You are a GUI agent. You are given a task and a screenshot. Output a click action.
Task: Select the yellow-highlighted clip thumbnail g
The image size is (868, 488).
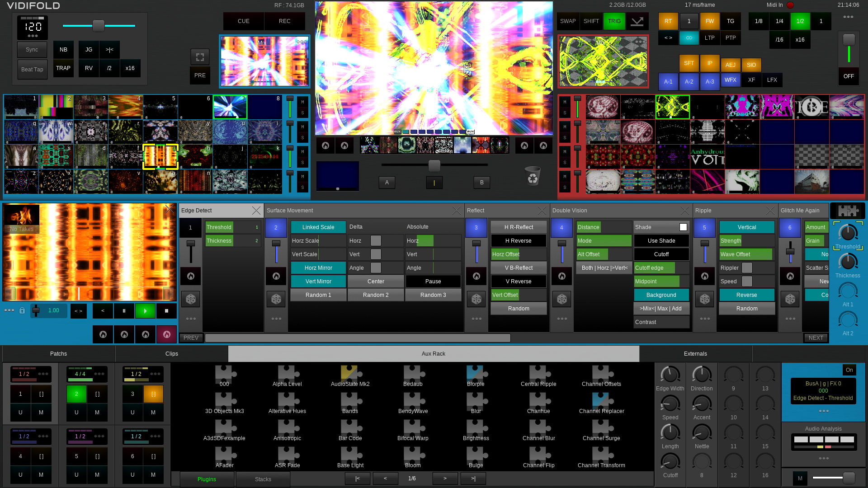(160, 157)
